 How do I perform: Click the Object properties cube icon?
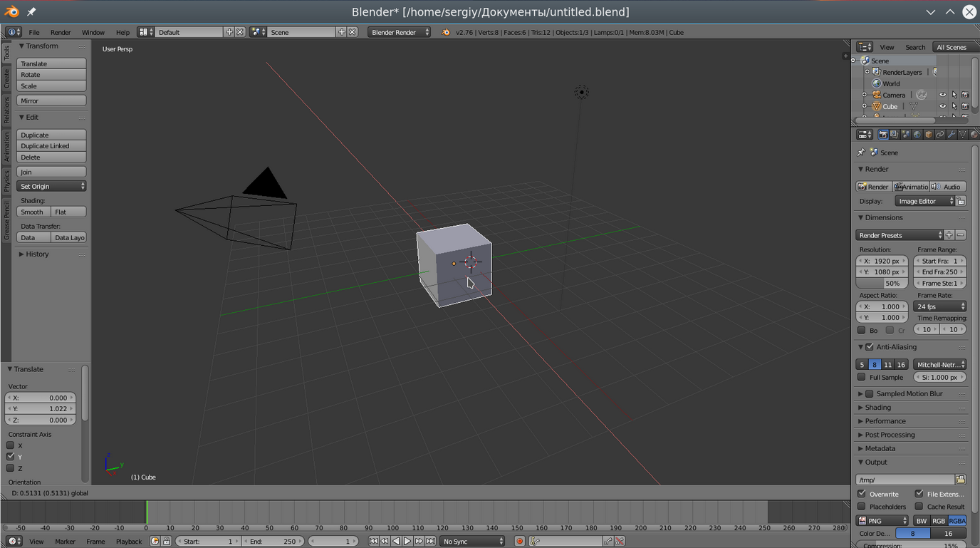(x=928, y=135)
